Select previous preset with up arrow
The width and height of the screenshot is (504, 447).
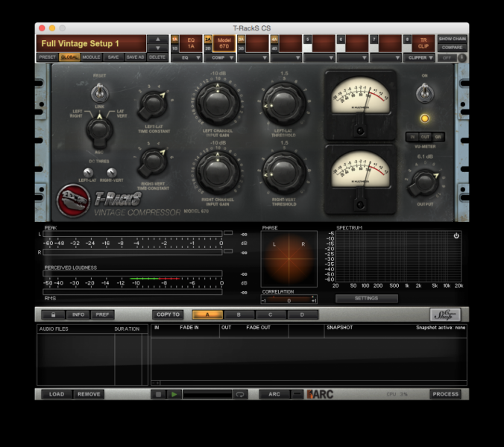[x=158, y=39]
